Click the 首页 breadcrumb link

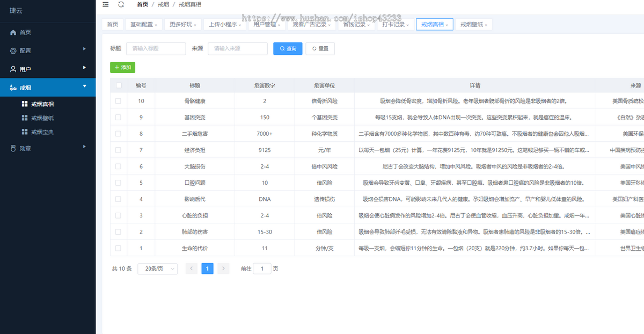142,4
